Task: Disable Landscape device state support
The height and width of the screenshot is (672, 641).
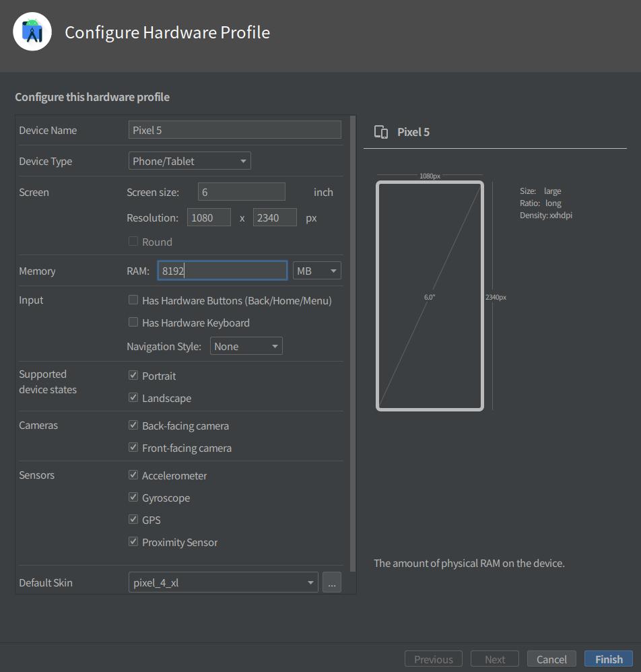Action: point(133,397)
